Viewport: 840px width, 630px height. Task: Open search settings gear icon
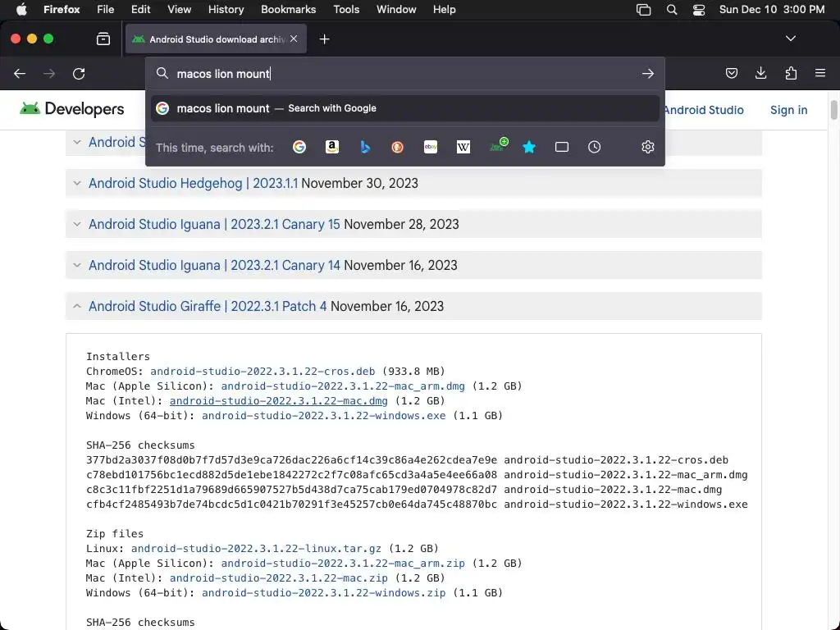(x=648, y=147)
